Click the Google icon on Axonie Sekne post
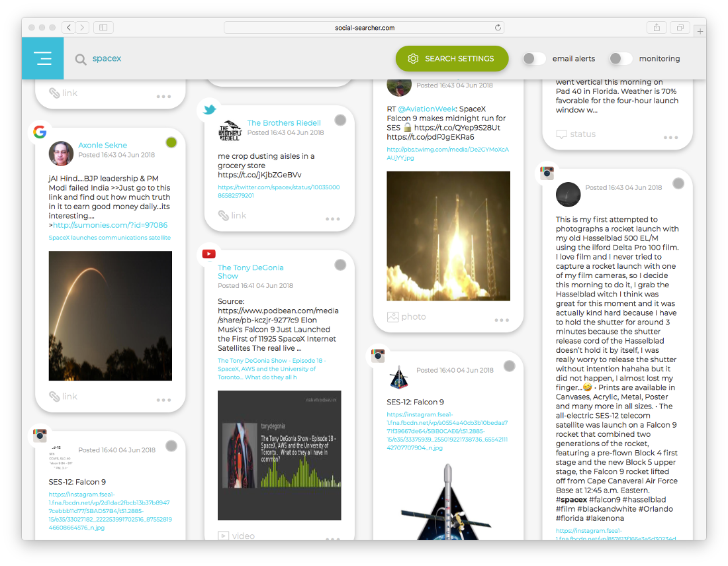The width and height of the screenshot is (728, 566). (40, 132)
